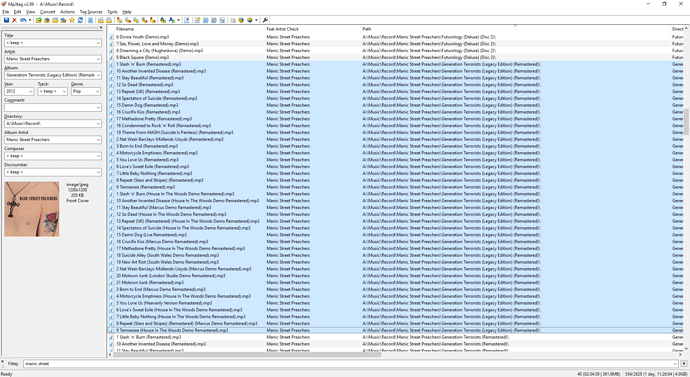
Task: Click the Filter text input field
Action: (351, 364)
